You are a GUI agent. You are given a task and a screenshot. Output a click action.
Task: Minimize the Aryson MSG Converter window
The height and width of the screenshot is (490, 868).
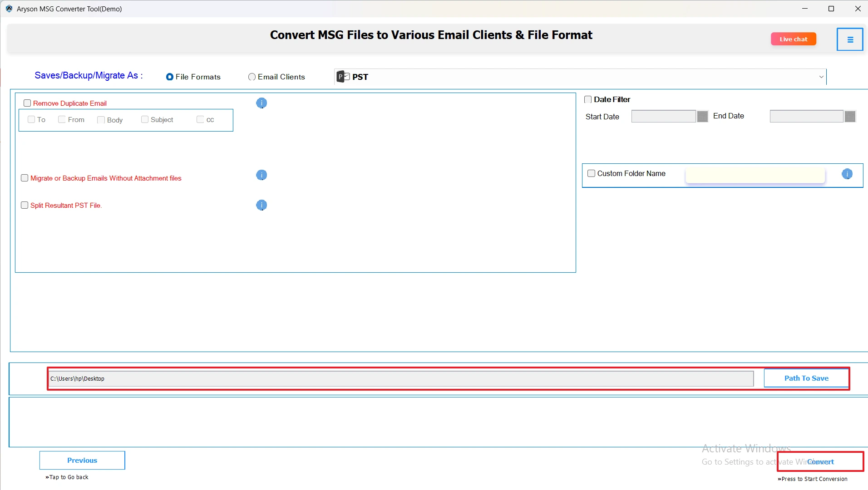point(805,9)
